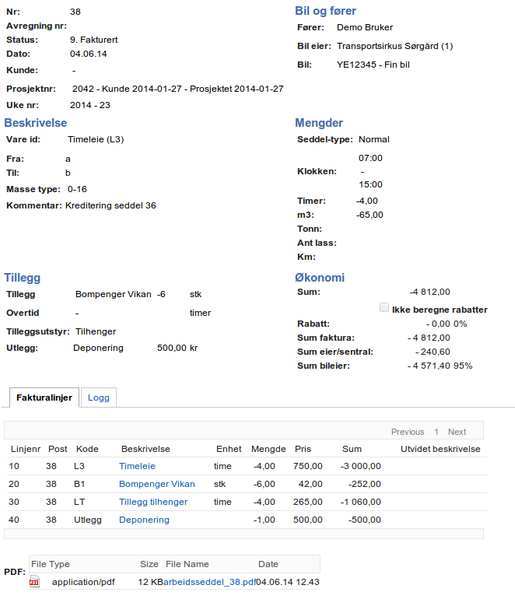This screenshot has height=599, width=515.
Task: Click the File Name column header
Action: [187, 564]
